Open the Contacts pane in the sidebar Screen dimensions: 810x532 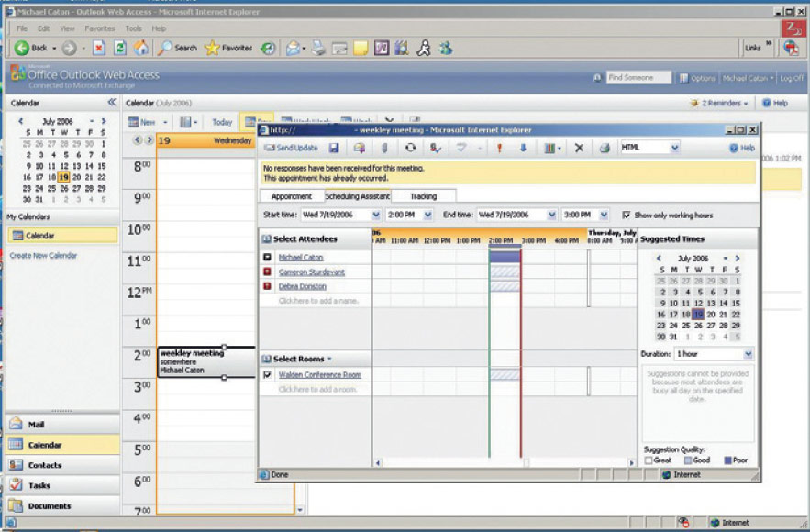[x=37, y=465]
